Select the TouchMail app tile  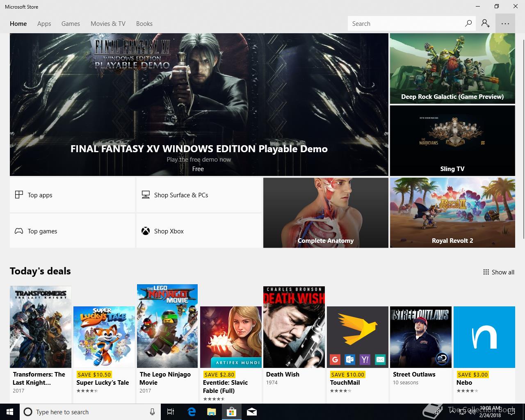pyautogui.click(x=358, y=337)
